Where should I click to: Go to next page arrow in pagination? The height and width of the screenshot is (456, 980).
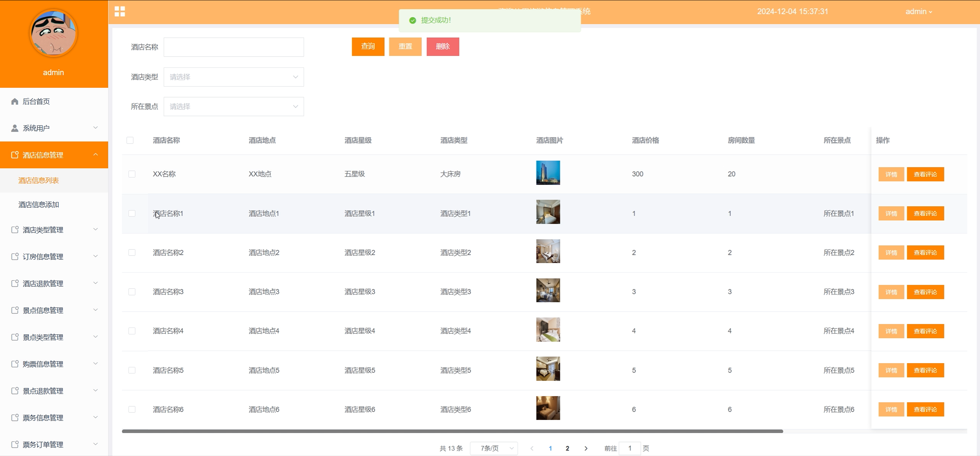click(x=586, y=449)
